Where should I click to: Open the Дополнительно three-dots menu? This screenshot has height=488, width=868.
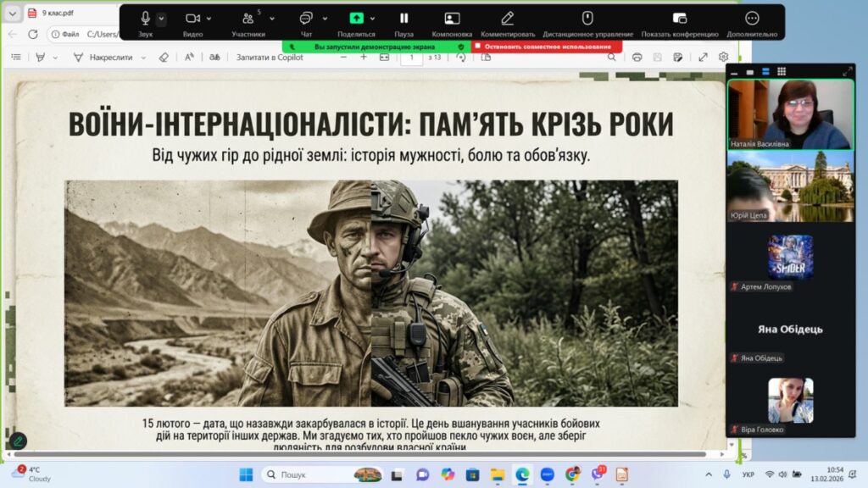752,19
